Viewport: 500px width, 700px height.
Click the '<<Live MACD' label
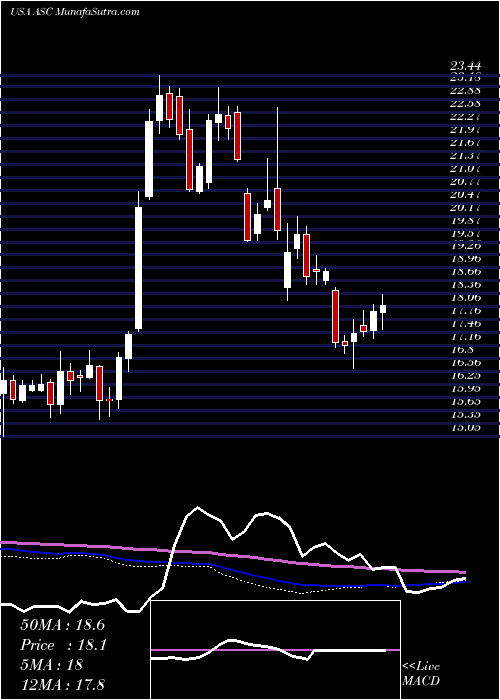point(421,674)
